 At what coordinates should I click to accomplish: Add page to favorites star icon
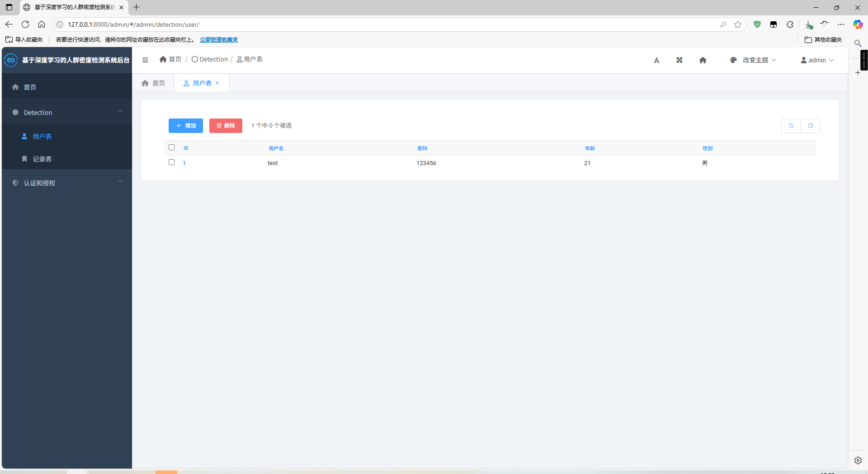coord(738,24)
